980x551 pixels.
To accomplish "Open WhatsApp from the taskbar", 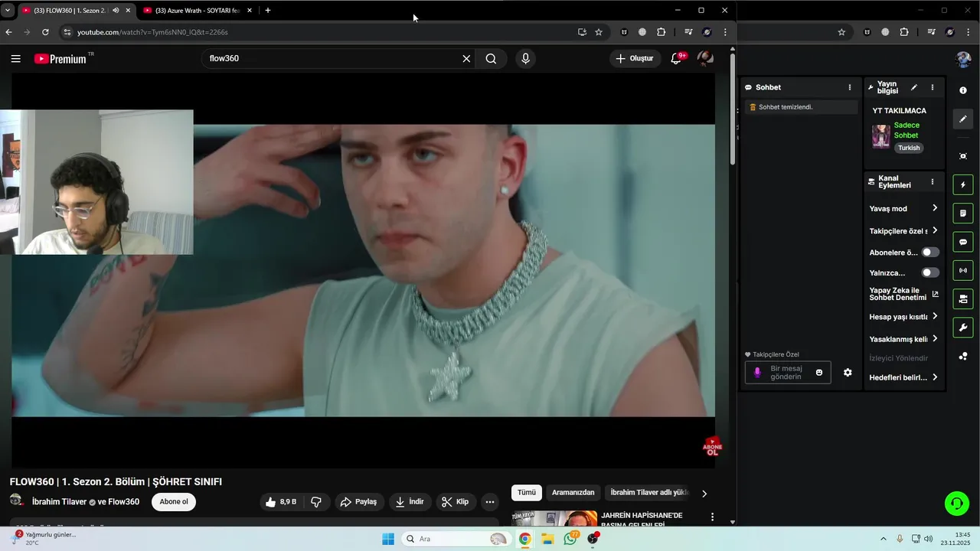I will click(570, 539).
